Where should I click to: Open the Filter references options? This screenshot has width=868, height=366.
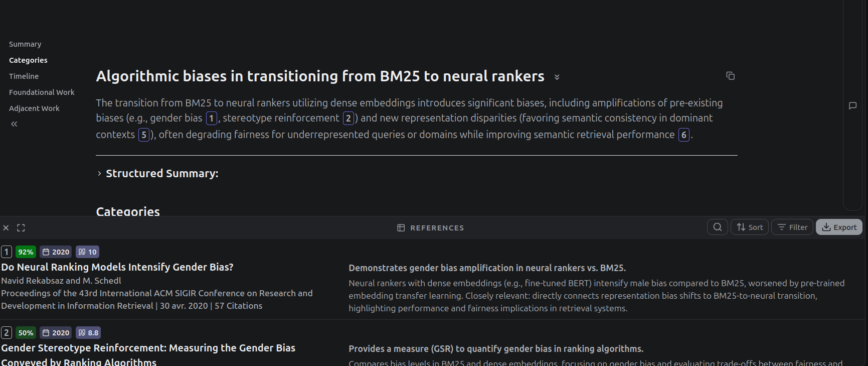792,227
